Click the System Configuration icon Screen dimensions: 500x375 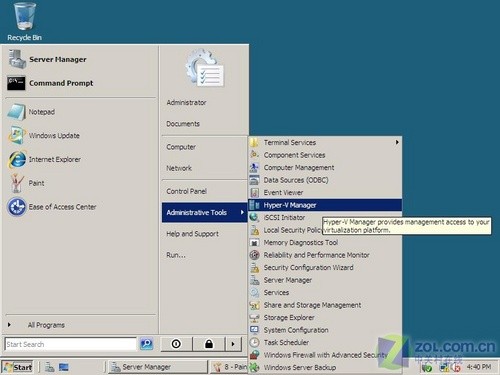(254, 330)
